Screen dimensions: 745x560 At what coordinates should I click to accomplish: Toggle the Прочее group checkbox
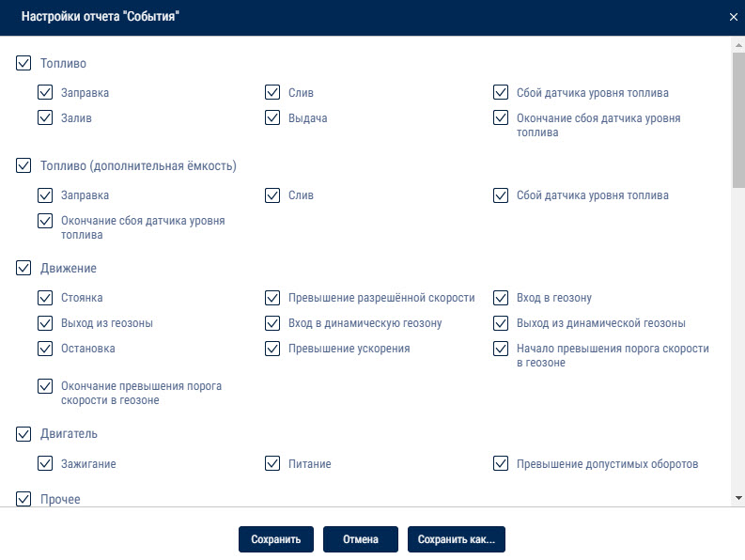[23, 499]
